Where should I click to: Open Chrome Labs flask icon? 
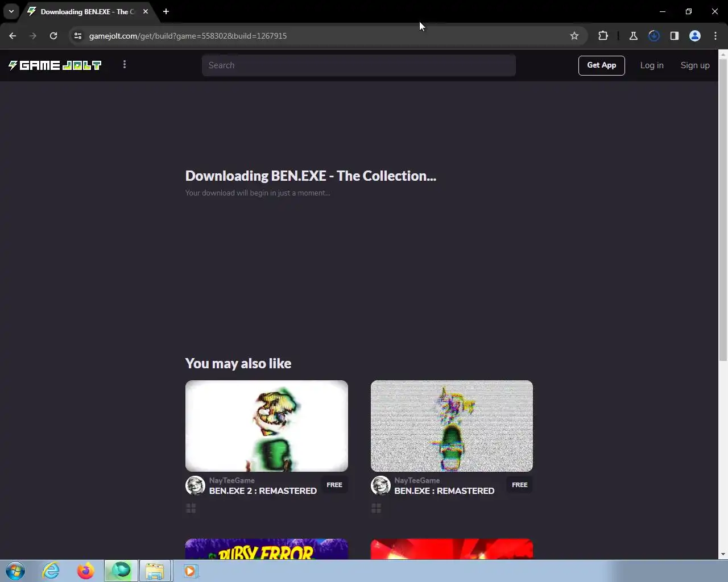coord(633,36)
